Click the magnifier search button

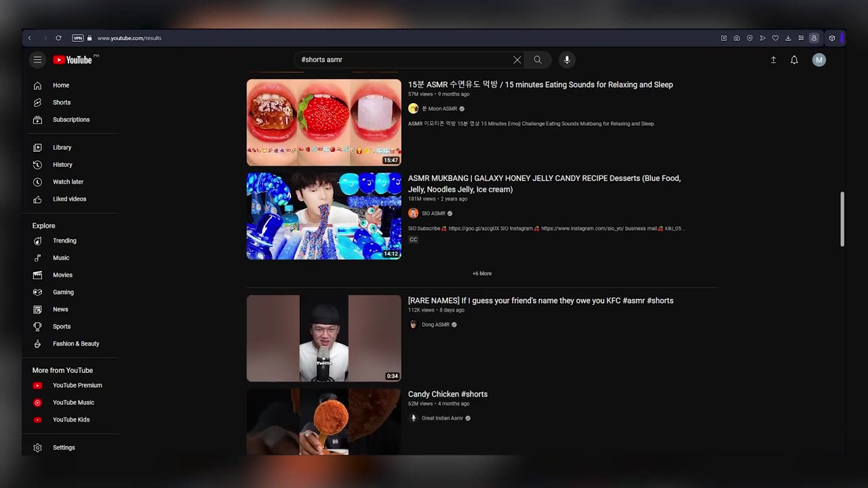tap(538, 60)
